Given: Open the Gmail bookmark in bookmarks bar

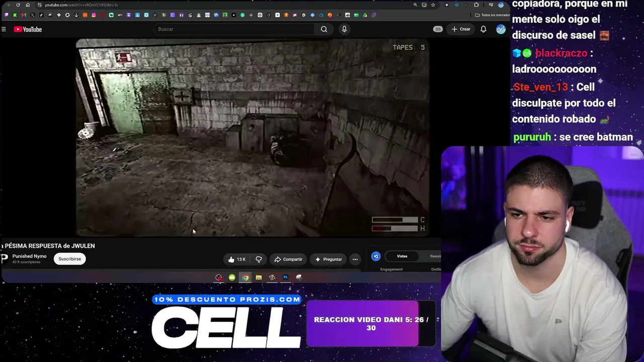Looking at the screenshot, I should coord(24,15).
